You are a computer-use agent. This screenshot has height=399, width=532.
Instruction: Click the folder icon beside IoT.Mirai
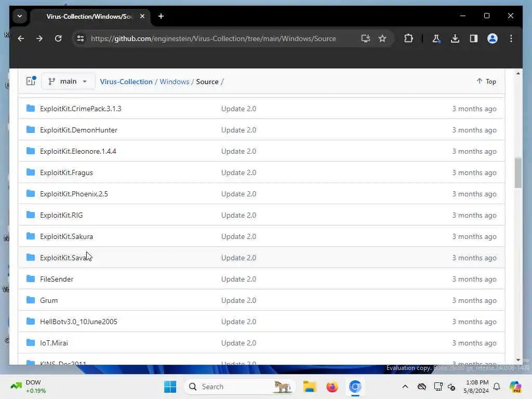click(x=31, y=343)
